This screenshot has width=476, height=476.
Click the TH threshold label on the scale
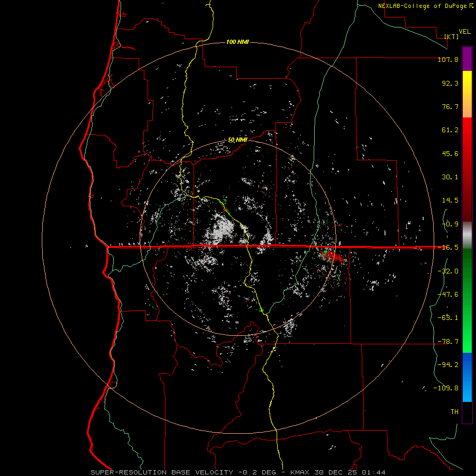tap(454, 412)
